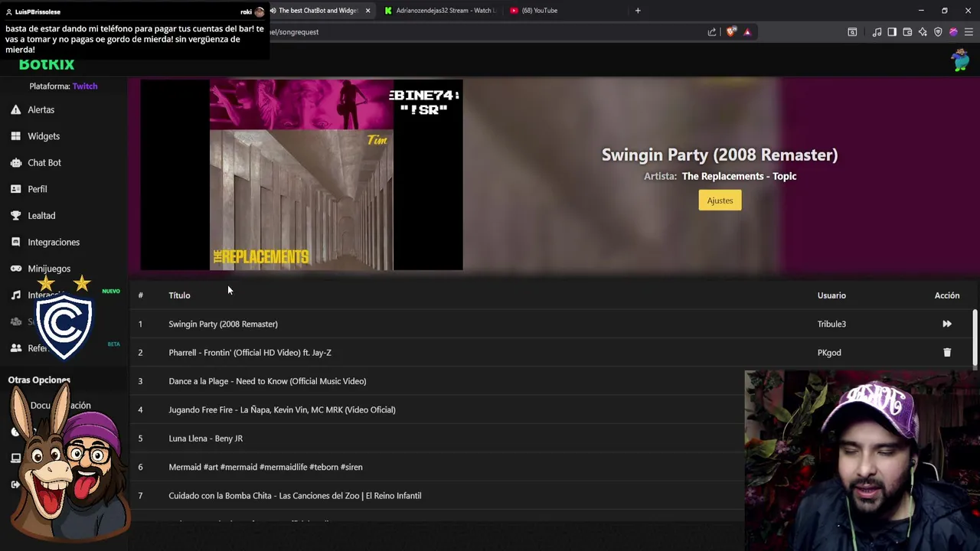Open the Minijuegos sidebar section
This screenshot has height=551, width=980.
tap(49, 269)
